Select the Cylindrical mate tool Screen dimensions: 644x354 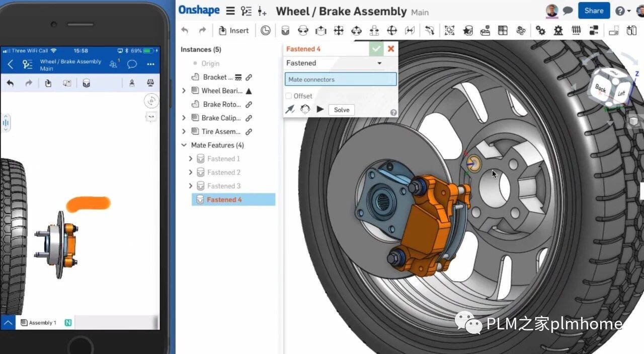tap(356, 31)
